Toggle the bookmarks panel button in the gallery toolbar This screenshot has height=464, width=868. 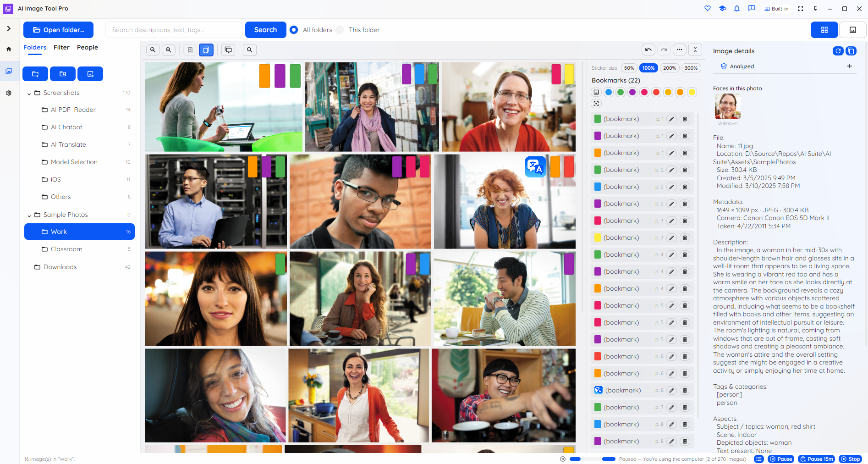(206, 50)
